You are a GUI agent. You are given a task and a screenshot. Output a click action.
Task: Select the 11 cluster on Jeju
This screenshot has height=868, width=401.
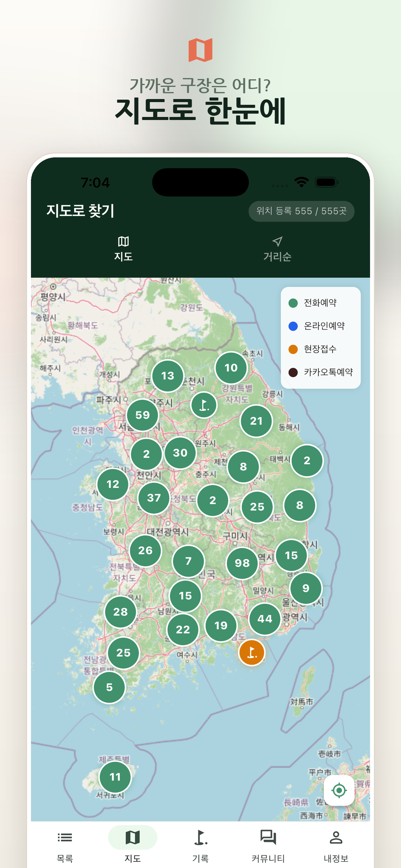click(115, 777)
